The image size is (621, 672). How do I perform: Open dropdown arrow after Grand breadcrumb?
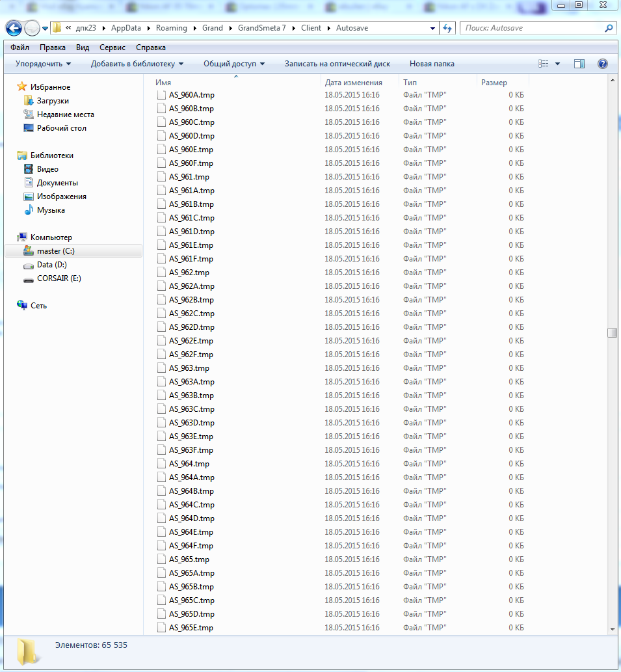(230, 28)
